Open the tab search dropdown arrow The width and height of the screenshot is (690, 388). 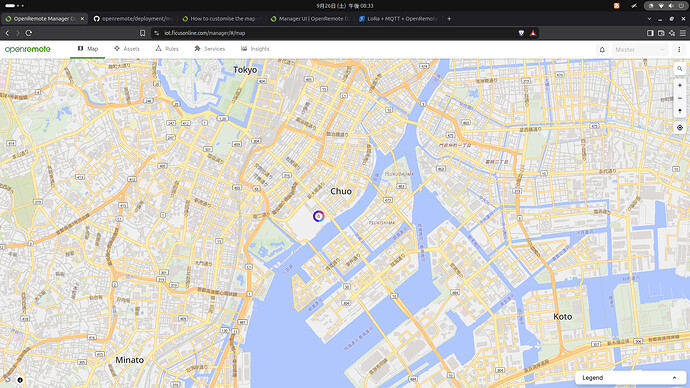[649, 19]
